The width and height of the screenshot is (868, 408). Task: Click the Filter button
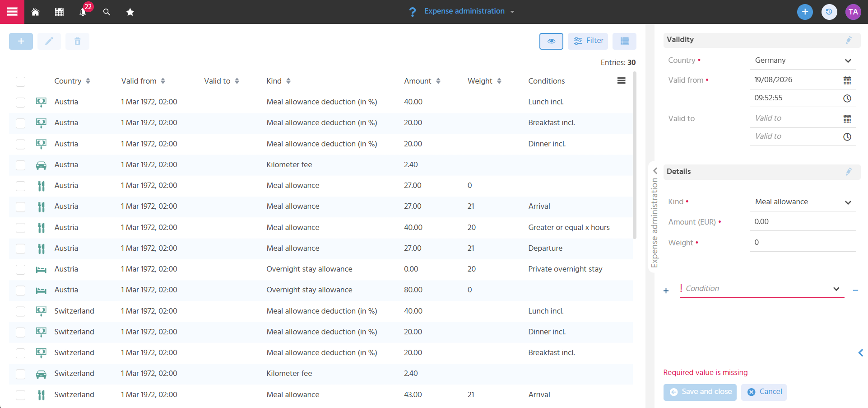[588, 41]
